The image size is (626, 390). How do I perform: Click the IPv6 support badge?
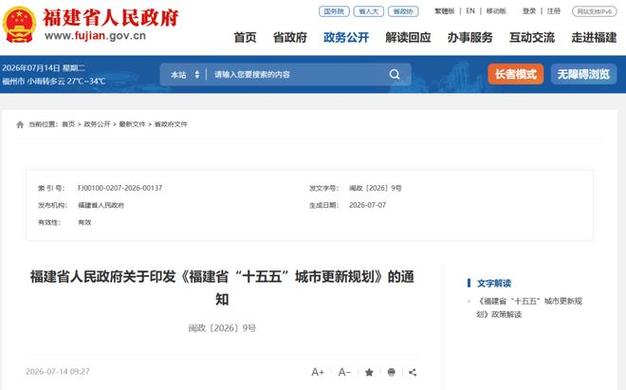[x=594, y=11]
